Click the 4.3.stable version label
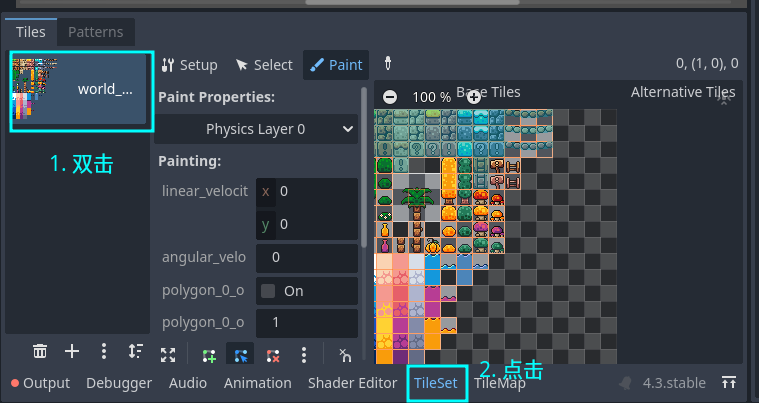 (674, 383)
